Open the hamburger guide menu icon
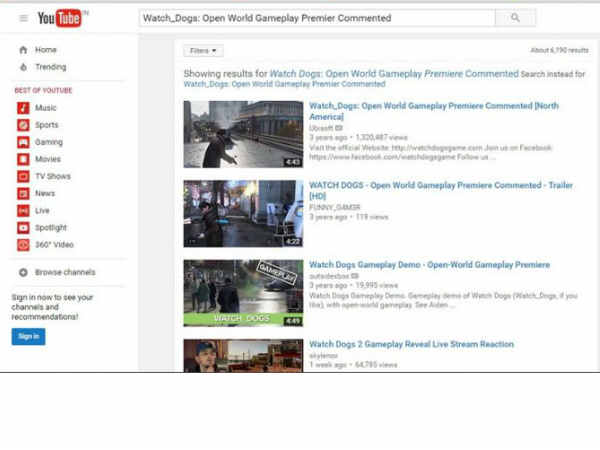This screenshot has width=600, height=450. 24,18
